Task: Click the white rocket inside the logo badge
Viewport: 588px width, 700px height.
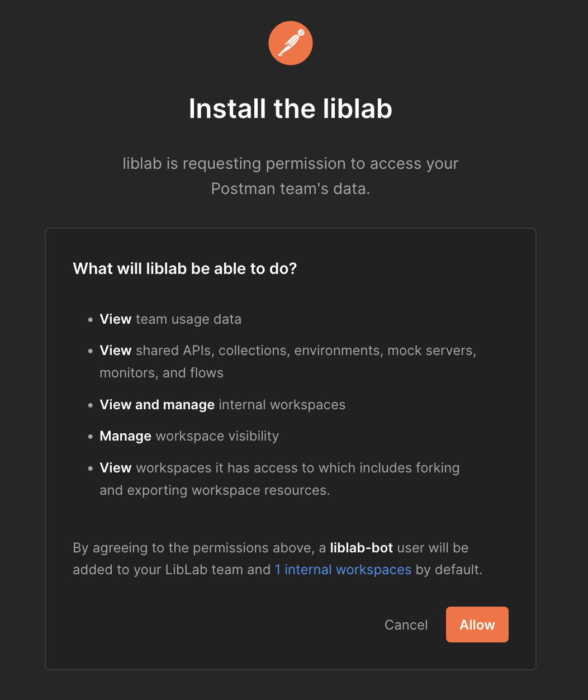Action: [291, 42]
